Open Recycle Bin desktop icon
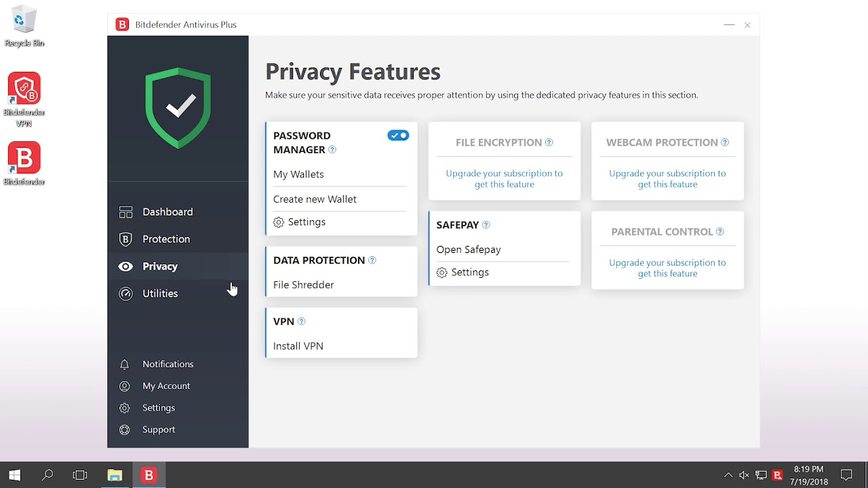 coord(24,27)
